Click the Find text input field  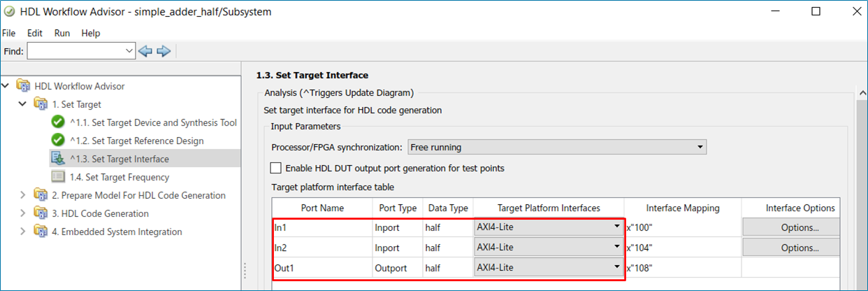click(75, 51)
